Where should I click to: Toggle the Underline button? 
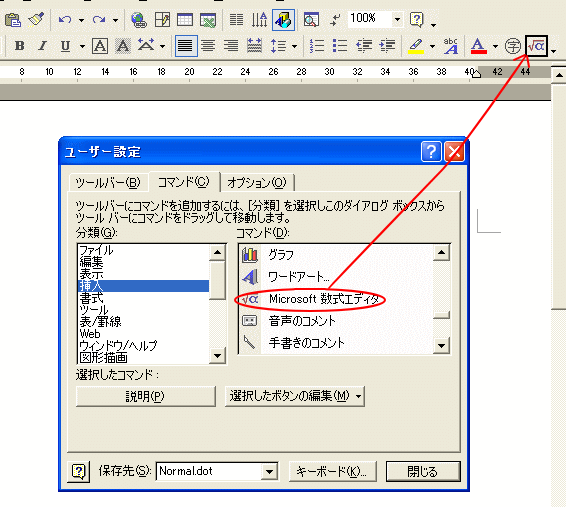65,46
